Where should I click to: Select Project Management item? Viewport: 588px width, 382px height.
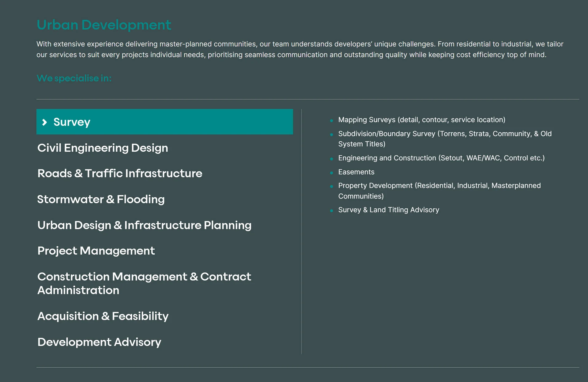coord(96,251)
